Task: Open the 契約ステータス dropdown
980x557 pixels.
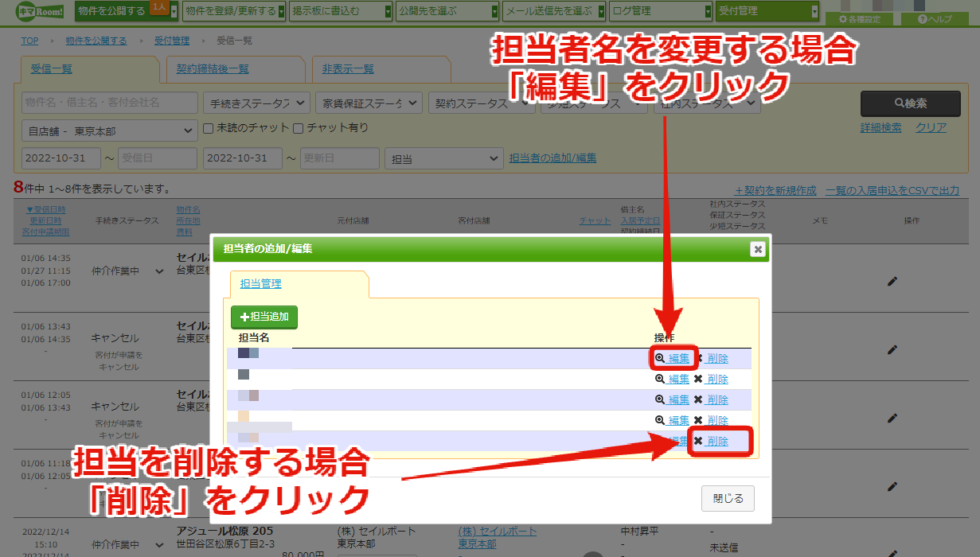Action: pos(482,103)
